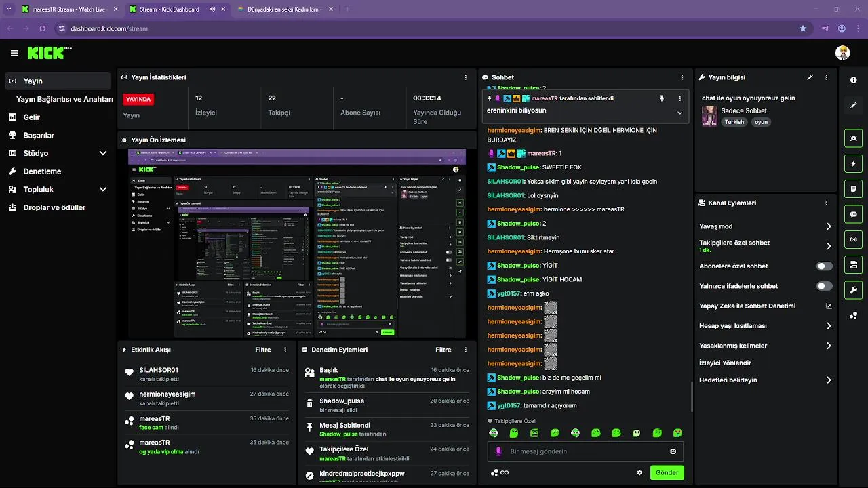Open the browser tab search dropdown
The image size is (868, 488).
(x=9, y=9)
